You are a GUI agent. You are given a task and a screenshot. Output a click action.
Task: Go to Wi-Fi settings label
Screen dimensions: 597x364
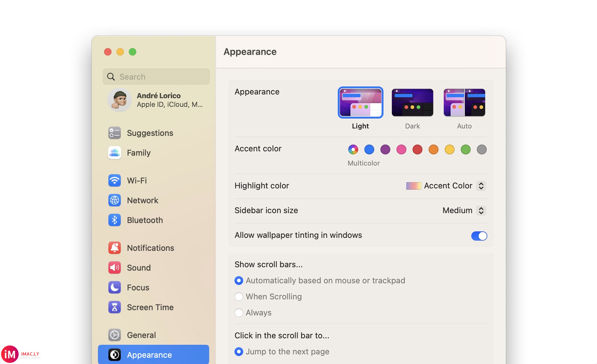137,180
